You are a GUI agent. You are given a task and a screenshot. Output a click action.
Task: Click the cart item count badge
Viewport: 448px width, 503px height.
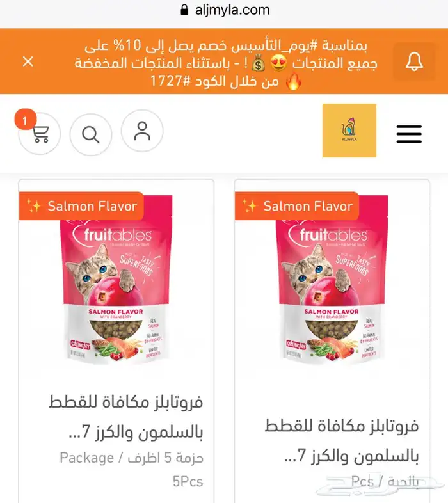click(26, 119)
